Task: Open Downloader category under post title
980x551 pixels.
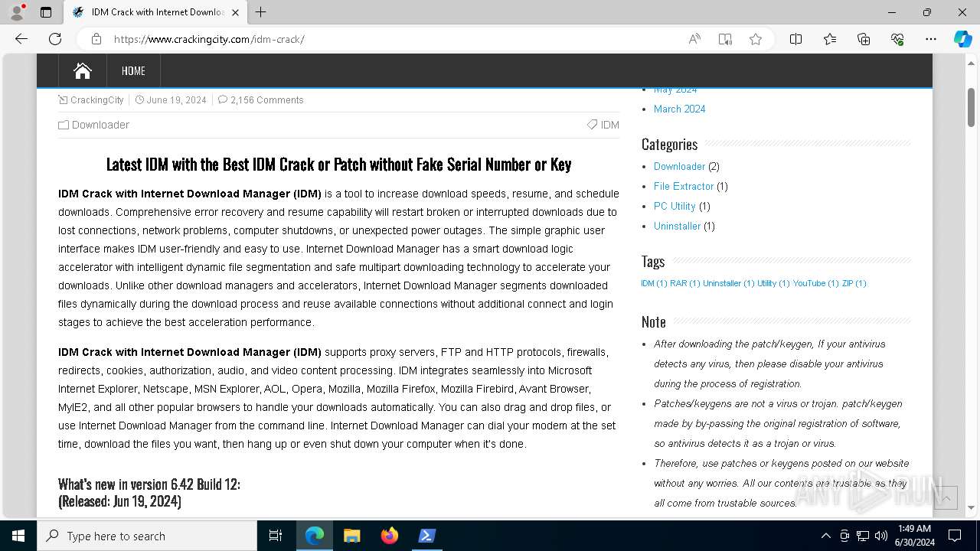Action: (x=100, y=125)
